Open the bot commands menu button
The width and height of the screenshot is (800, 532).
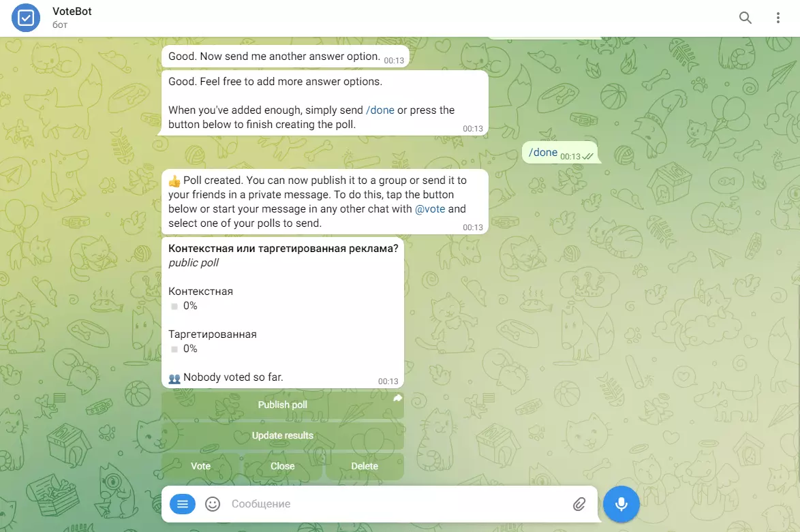tap(182, 504)
